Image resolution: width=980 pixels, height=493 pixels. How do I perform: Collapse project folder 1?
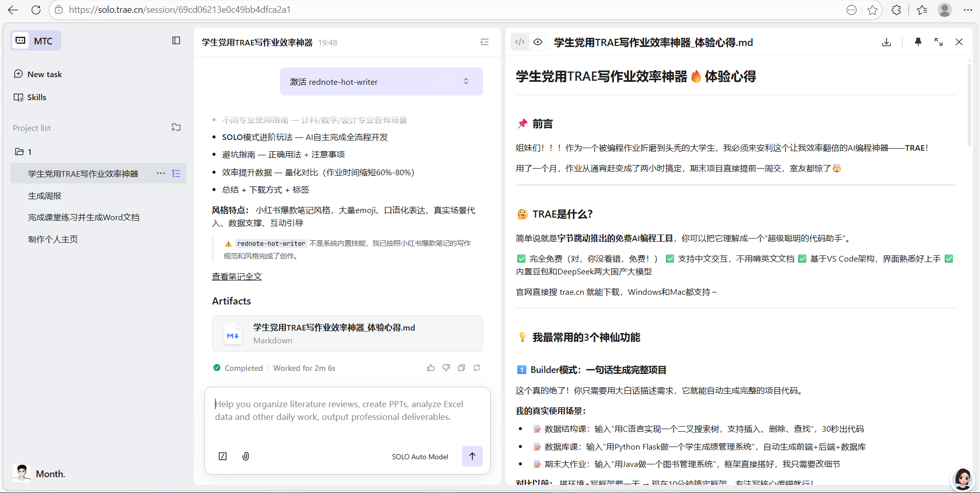(x=20, y=152)
